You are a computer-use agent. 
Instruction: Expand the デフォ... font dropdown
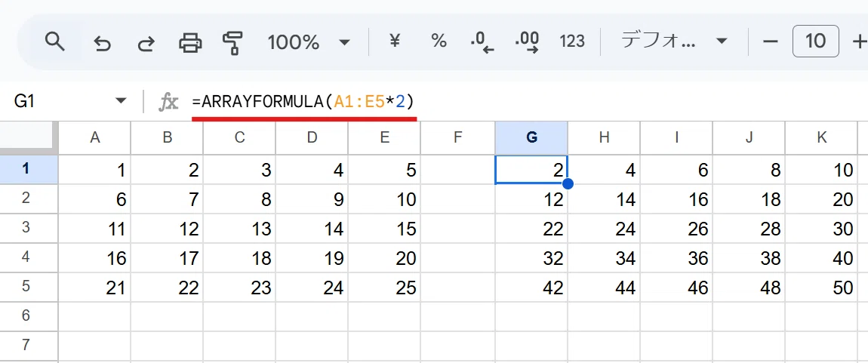pyautogui.click(x=674, y=42)
